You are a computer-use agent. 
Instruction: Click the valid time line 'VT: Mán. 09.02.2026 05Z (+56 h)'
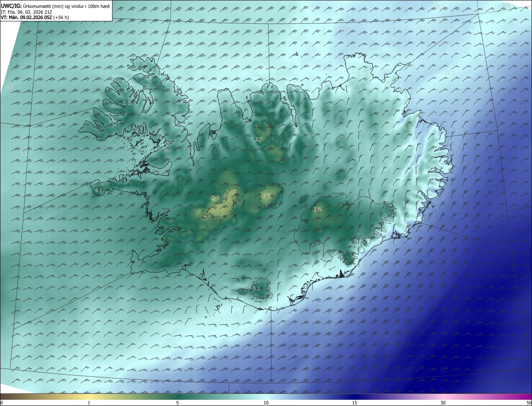[35, 17]
